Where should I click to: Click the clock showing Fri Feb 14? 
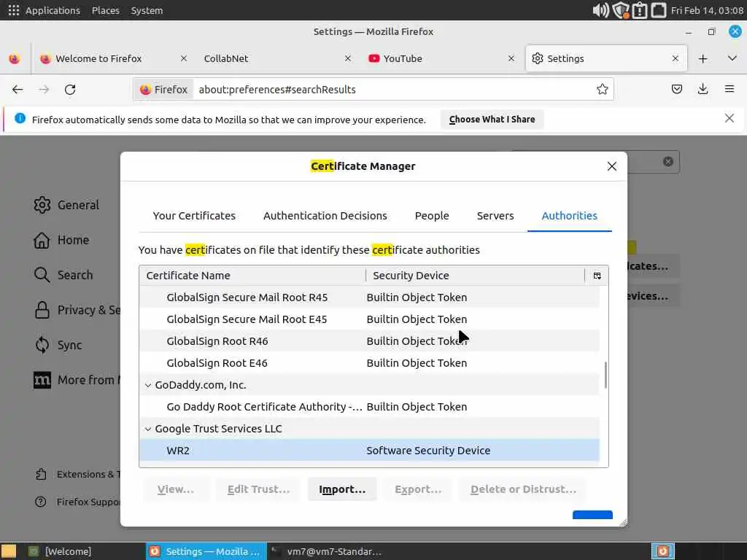coord(707,10)
